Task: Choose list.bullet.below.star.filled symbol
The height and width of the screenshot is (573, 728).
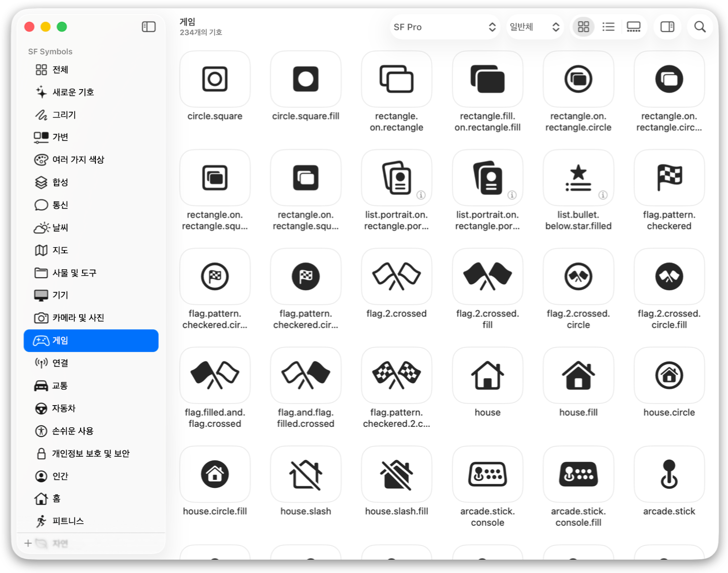Action: [578, 178]
